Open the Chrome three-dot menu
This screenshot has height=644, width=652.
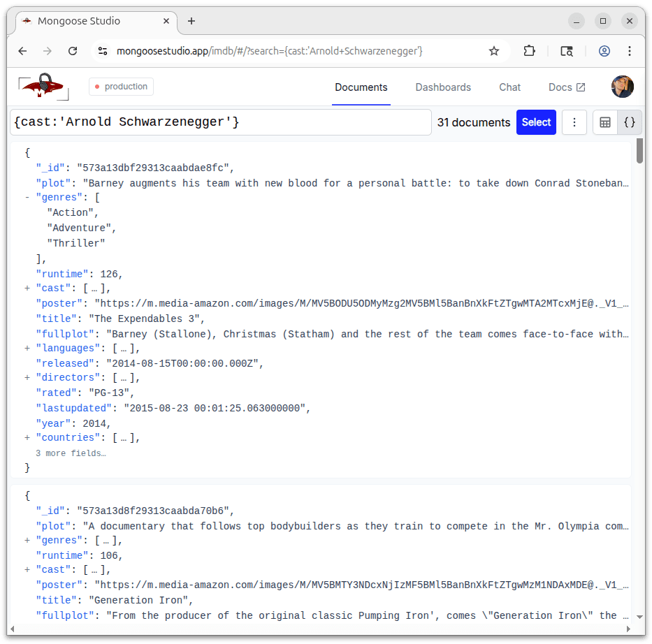click(x=630, y=51)
